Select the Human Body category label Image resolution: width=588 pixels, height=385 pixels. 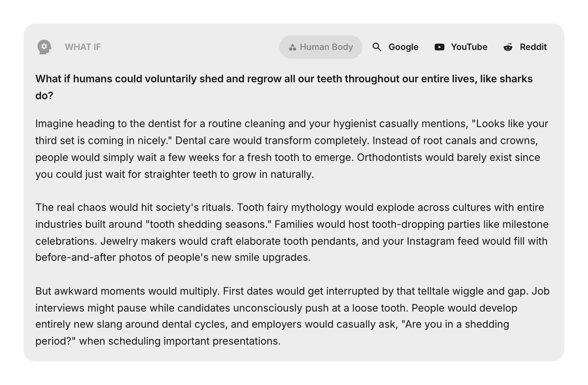point(326,47)
